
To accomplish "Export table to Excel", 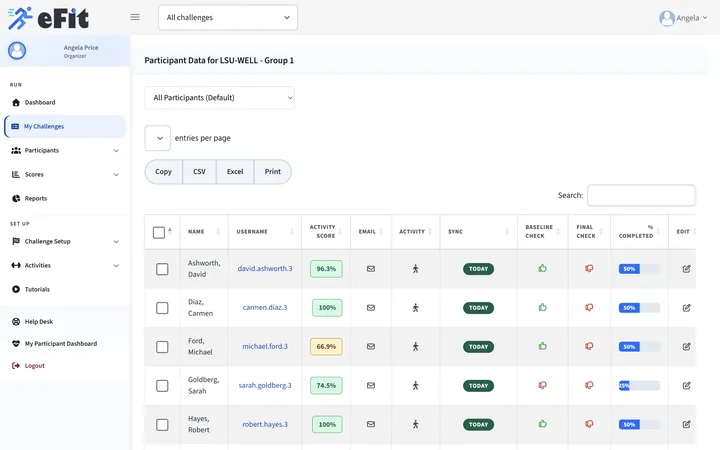I will (x=235, y=172).
